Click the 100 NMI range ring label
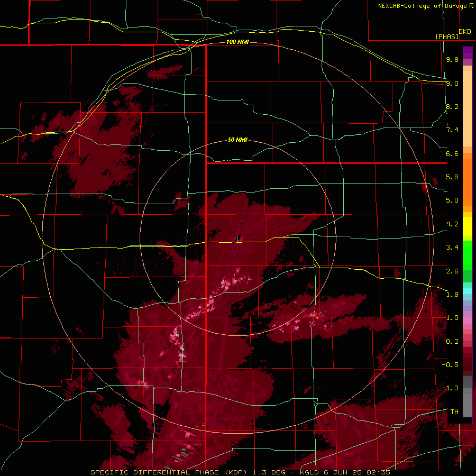 (237, 42)
